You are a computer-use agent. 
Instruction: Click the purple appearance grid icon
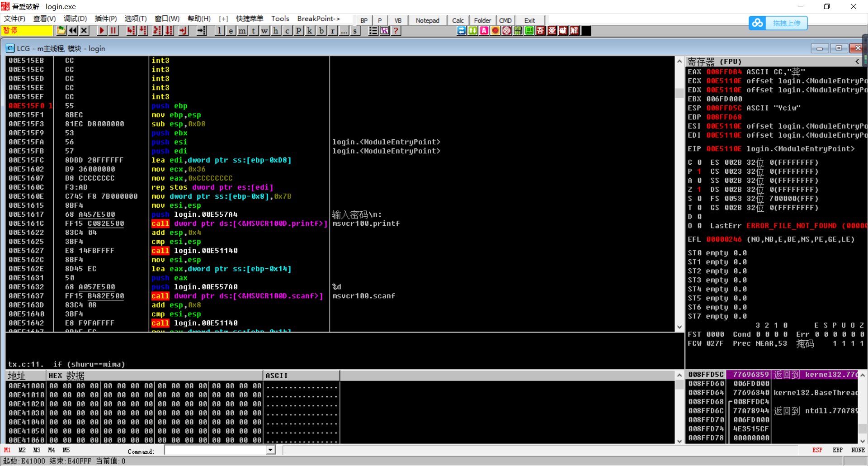pos(384,31)
